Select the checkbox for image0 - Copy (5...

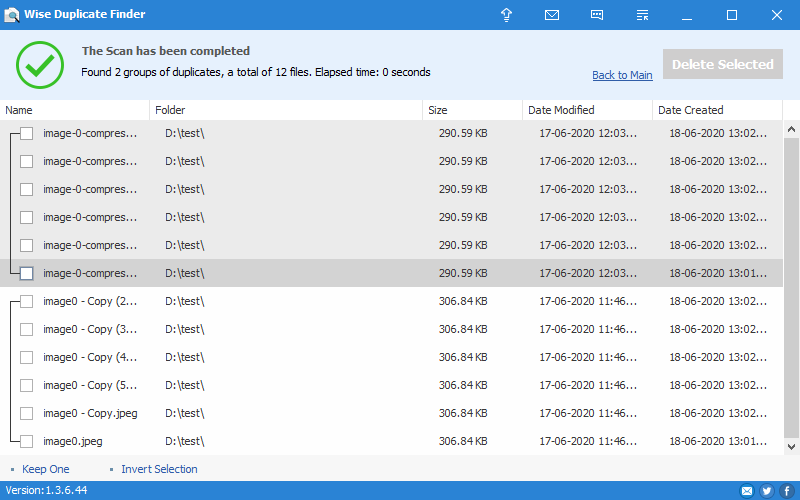click(x=27, y=386)
